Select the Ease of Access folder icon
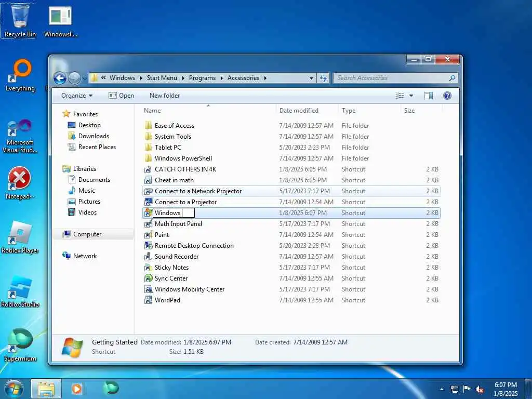The height and width of the screenshot is (399, 532). tap(148, 126)
